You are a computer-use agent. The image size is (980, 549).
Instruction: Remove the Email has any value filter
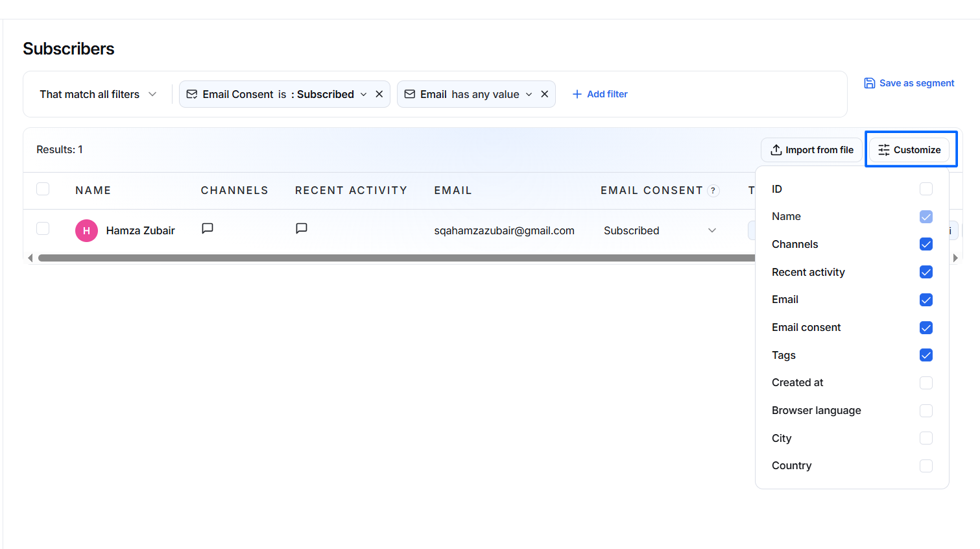coord(545,94)
